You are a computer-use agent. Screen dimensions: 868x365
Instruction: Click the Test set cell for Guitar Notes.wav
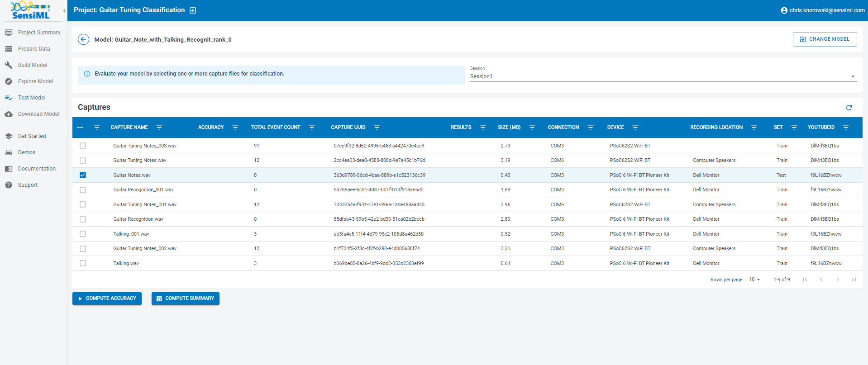[781, 175]
